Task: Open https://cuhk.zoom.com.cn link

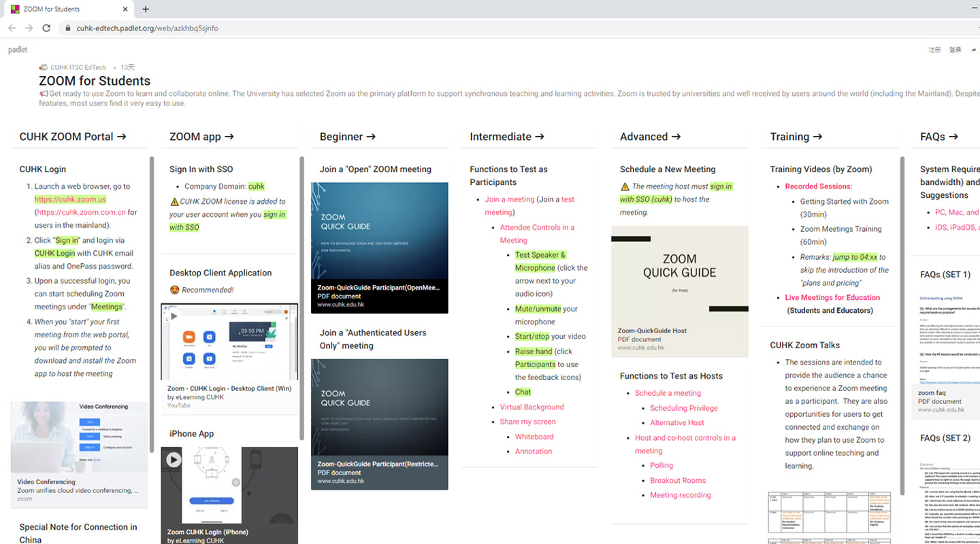Action: [81, 212]
